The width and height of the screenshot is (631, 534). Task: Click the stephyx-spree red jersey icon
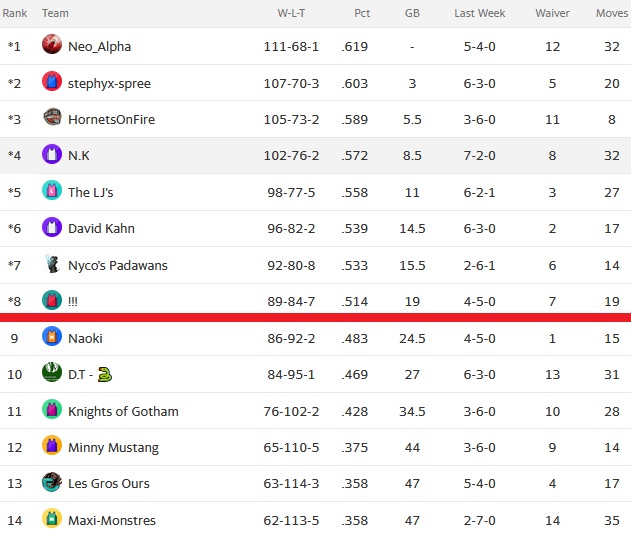(52, 81)
